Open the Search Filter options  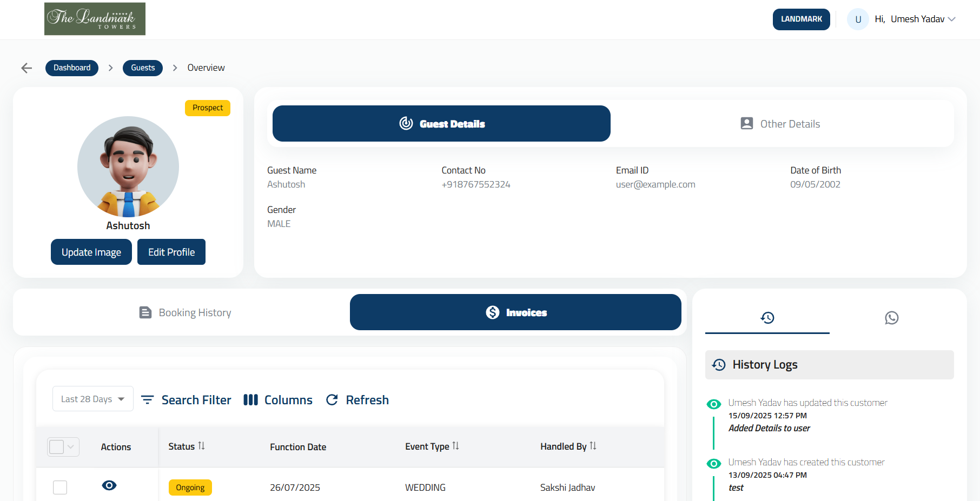186,399
